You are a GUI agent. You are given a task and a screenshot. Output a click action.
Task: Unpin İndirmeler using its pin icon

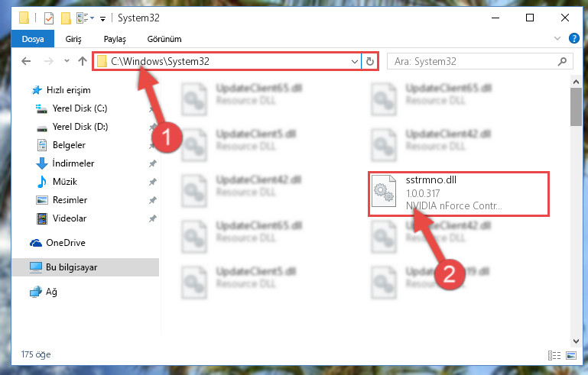(x=153, y=163)
